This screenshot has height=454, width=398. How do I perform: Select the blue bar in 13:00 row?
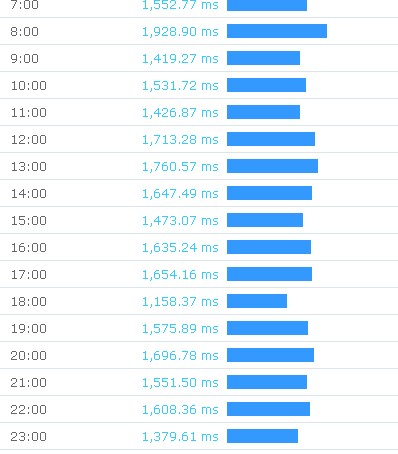point(272,166)
